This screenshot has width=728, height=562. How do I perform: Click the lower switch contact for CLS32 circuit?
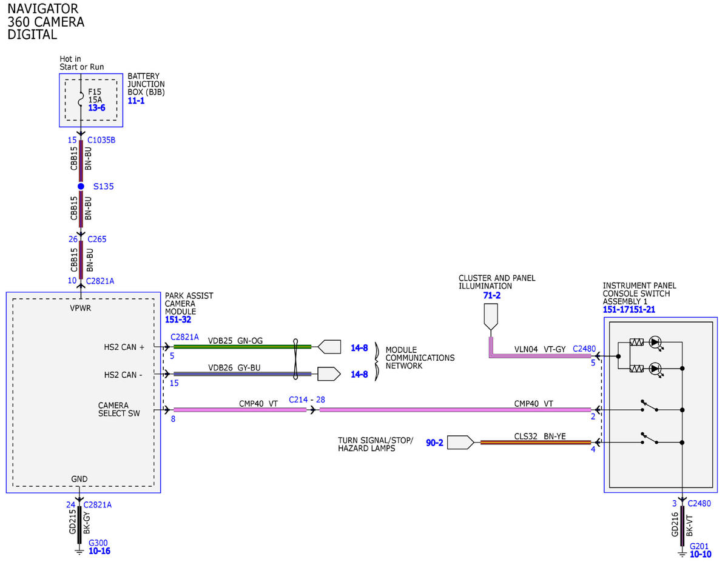(650, 440)
